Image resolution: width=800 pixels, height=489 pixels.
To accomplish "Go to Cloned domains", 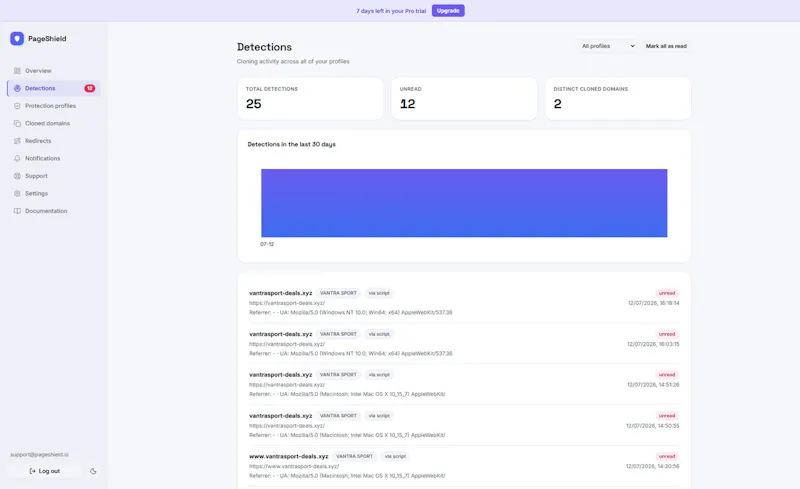I will pos(54,124).
